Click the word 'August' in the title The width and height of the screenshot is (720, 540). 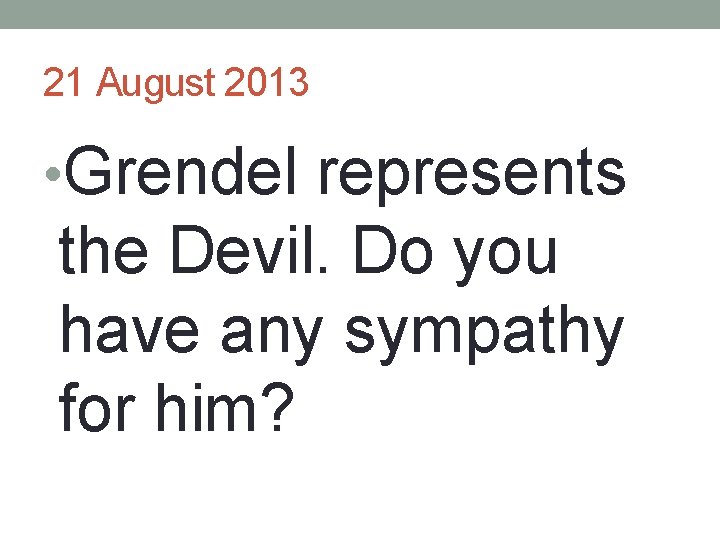coord(156,83)
